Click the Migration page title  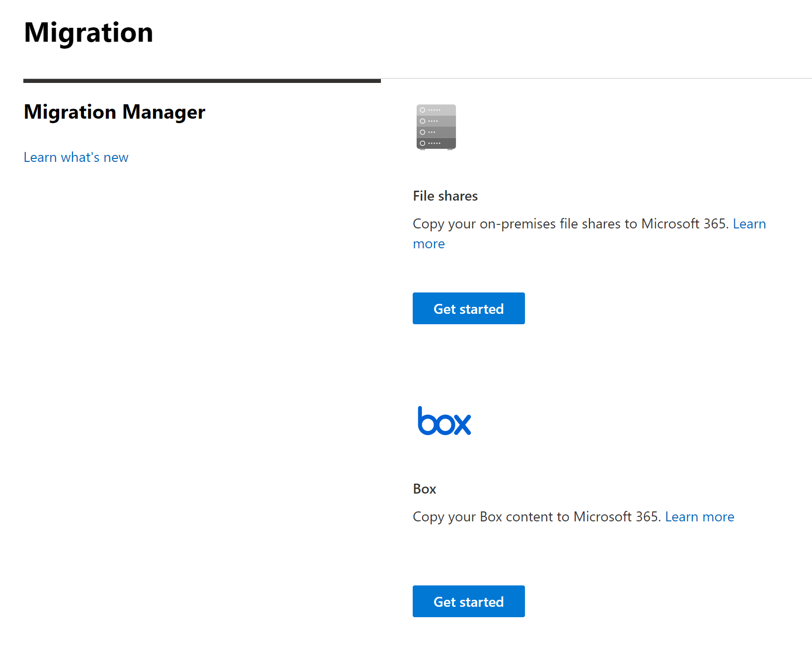[88, 33]
